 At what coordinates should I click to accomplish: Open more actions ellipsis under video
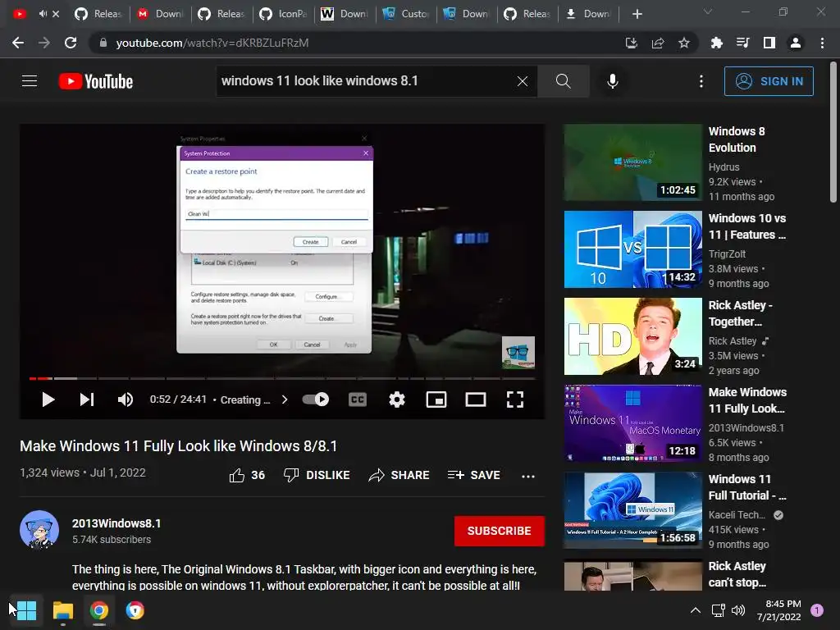(x=528, y=476)
